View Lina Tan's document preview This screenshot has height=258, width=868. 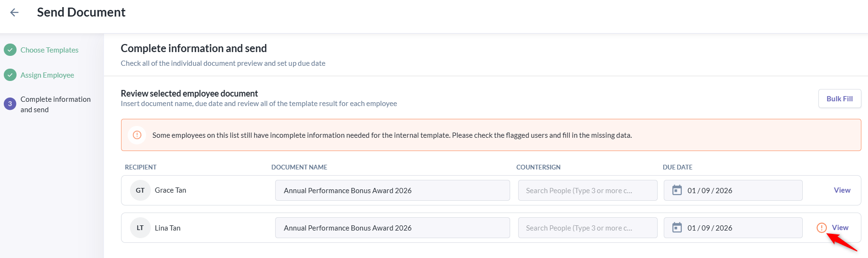point(840,227)
